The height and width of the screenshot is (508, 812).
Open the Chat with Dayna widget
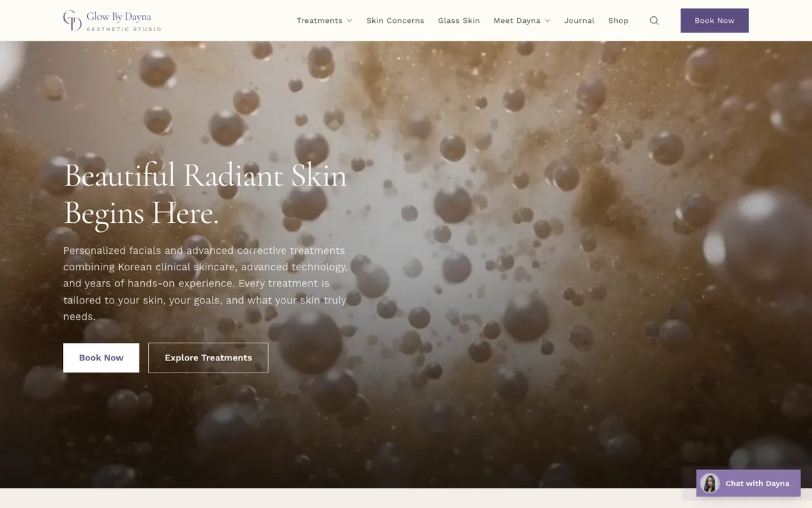click(x=748, y=483)
